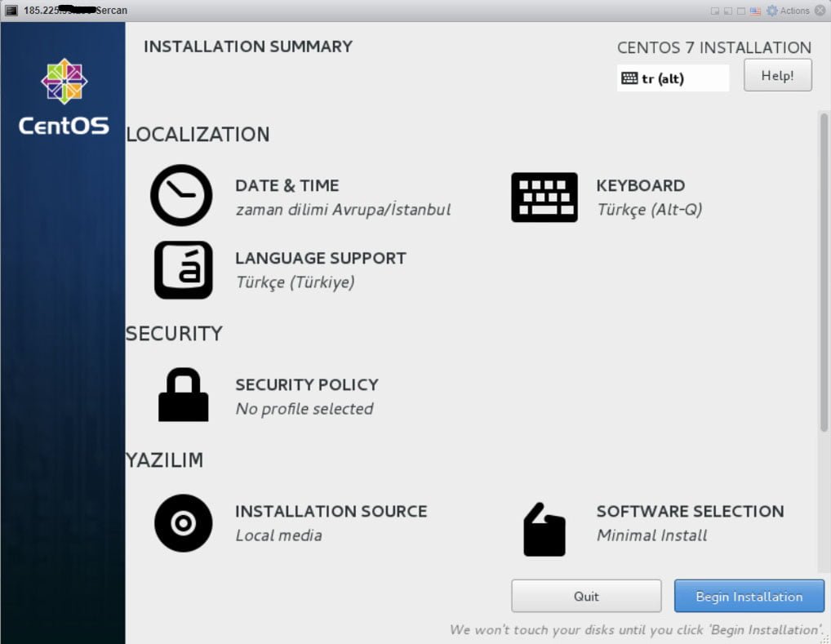Image resolution: width=831 pixels, height=644 pixels.
Task: Click the Actions gear icon in title bar
Action: tap(772, 11)
